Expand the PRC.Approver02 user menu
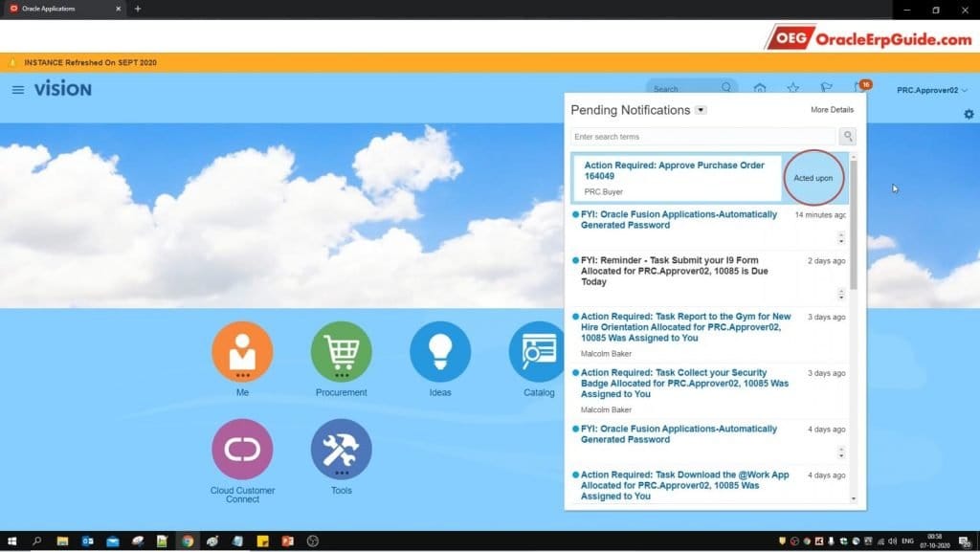The width and height of the screenshot is (980, 552). (x=930, y=89)
